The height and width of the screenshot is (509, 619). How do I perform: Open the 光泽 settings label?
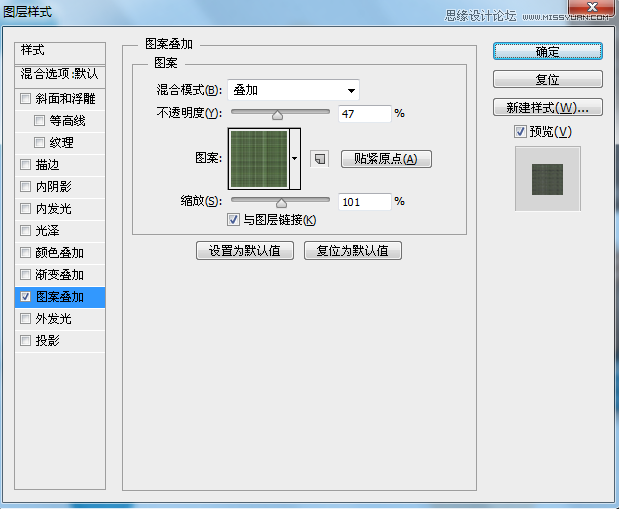click(47, 231)
